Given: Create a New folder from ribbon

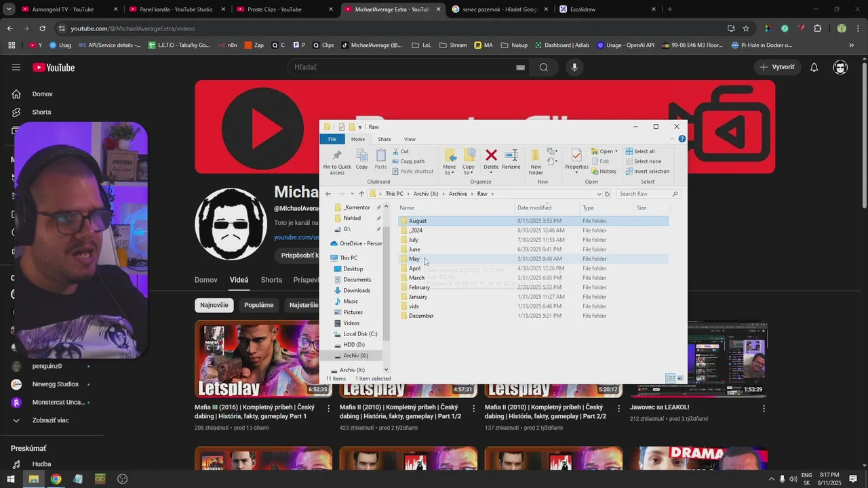Looking at the screenshot, I should click(536, 162).
